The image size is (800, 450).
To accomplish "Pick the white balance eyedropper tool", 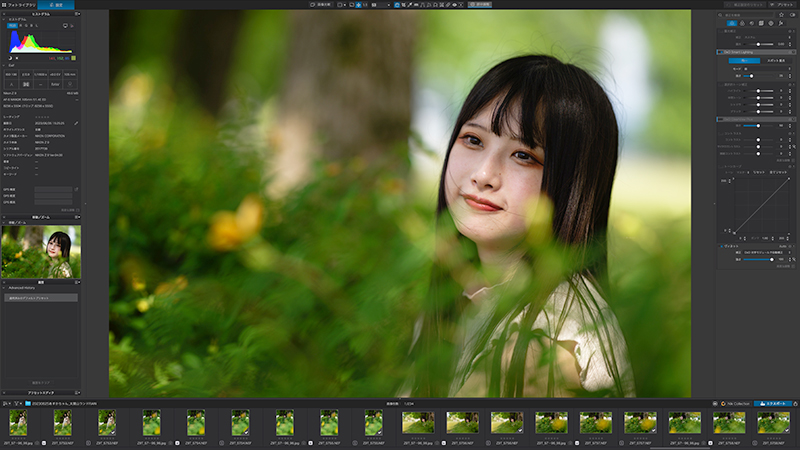I will tap(410, 5).
